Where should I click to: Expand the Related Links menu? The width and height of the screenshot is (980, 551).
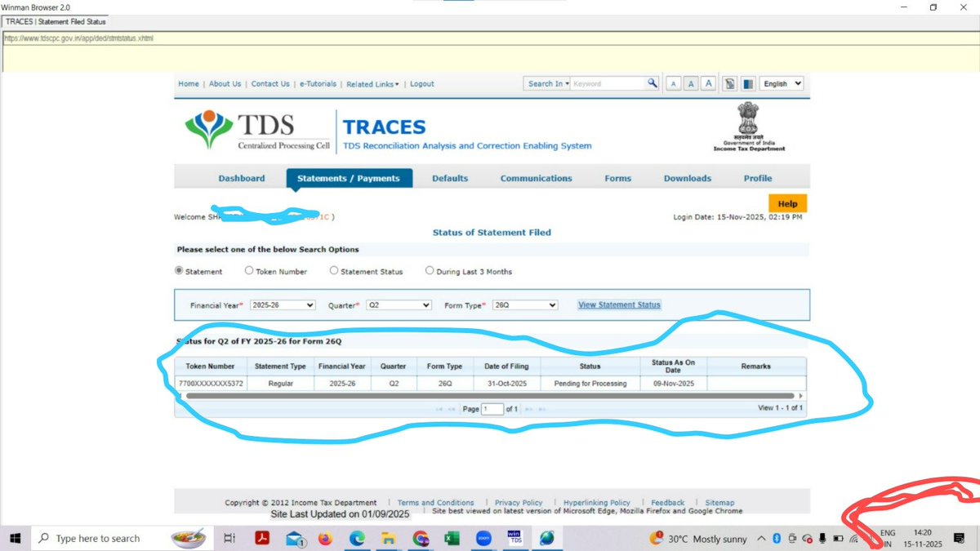click(372, 84)
